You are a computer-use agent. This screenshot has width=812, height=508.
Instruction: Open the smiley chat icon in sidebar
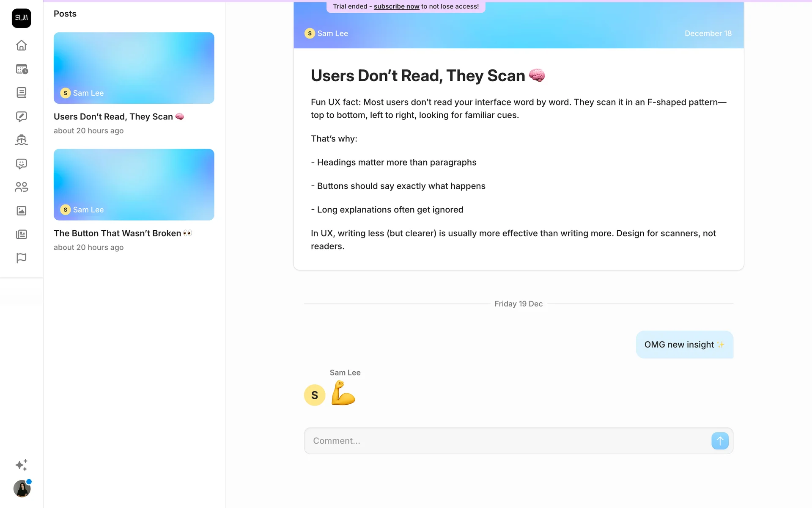[x=21, y=164]
